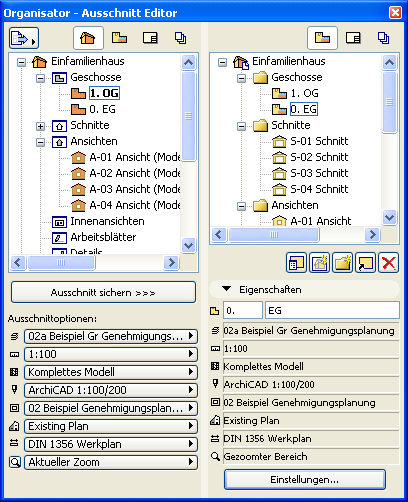Click layer combination icon in Ausschnittoptionen
408x502 pixels.
[14, 336]
